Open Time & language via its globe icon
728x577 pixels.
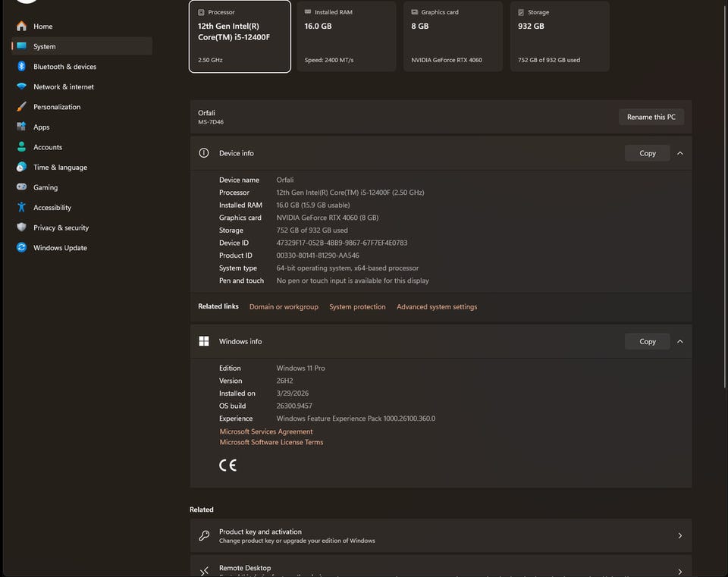(x=21, y=167)
